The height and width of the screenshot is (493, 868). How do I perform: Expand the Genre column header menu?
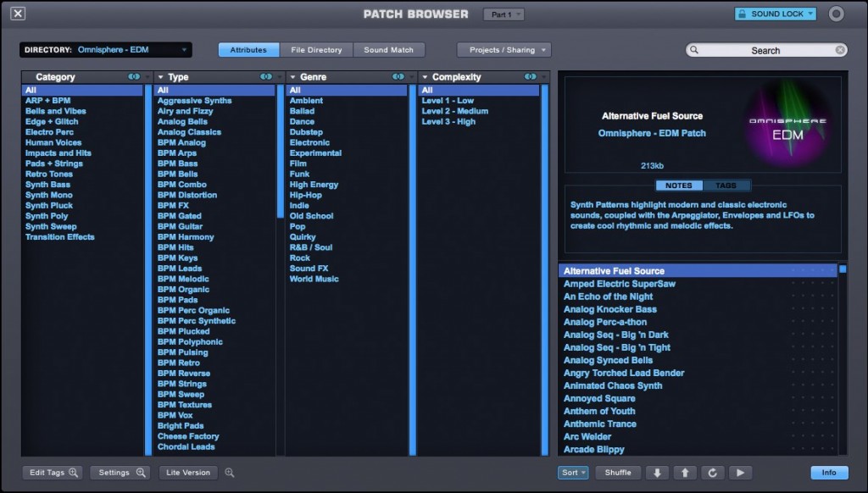pyautogui.click(x=292, y=77)
